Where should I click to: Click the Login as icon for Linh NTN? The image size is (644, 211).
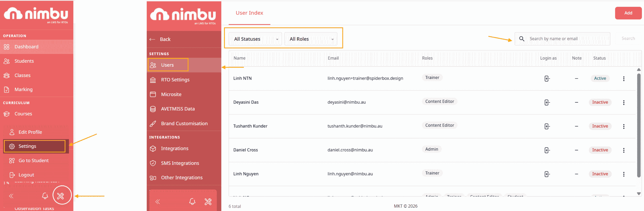(547, 79)
